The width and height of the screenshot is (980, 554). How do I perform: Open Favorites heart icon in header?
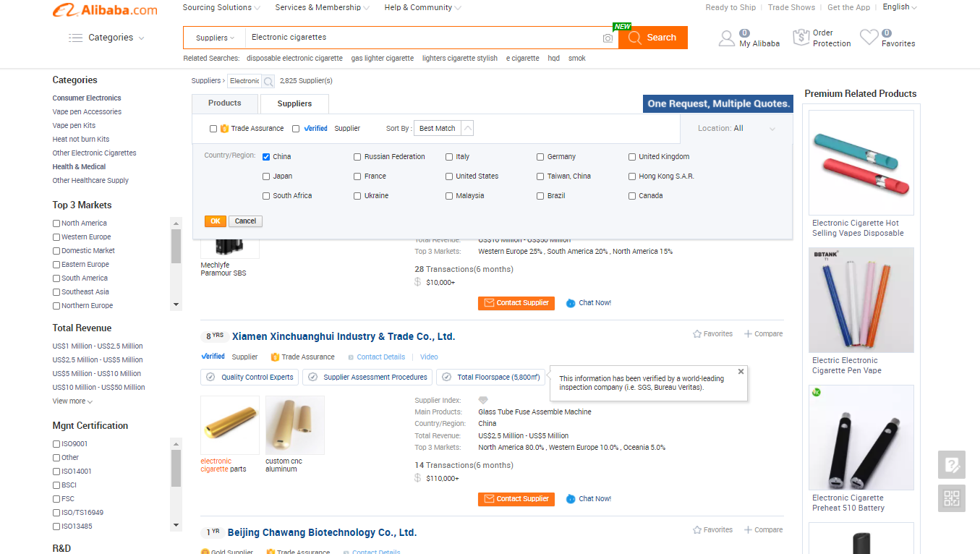coord(869,38)
